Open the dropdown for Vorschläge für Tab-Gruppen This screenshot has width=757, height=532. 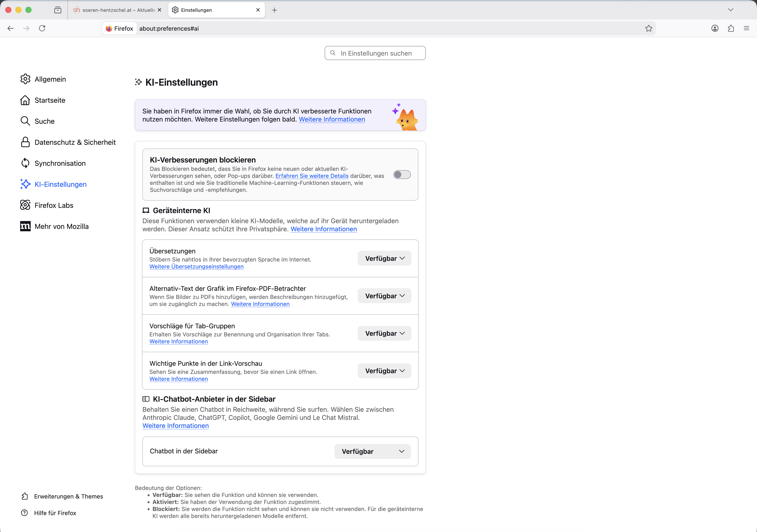tap(384, 333)
